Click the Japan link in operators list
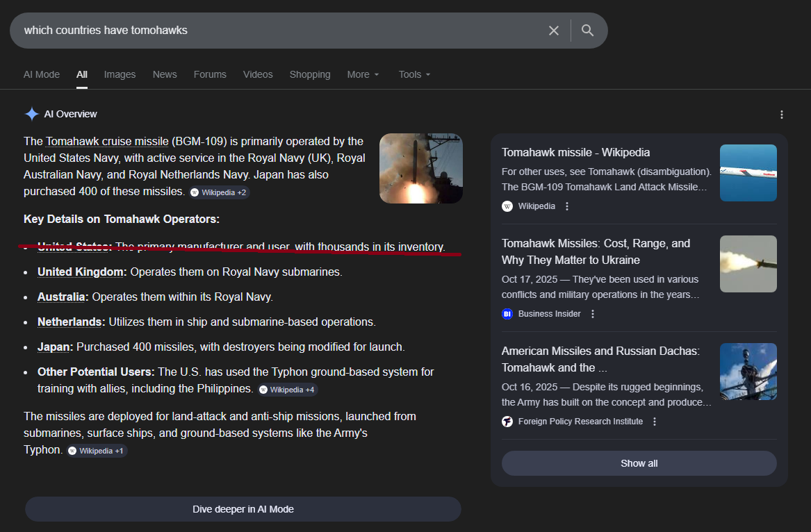Image resolution: width=811 pixels, height=532 pixels. 54,347
